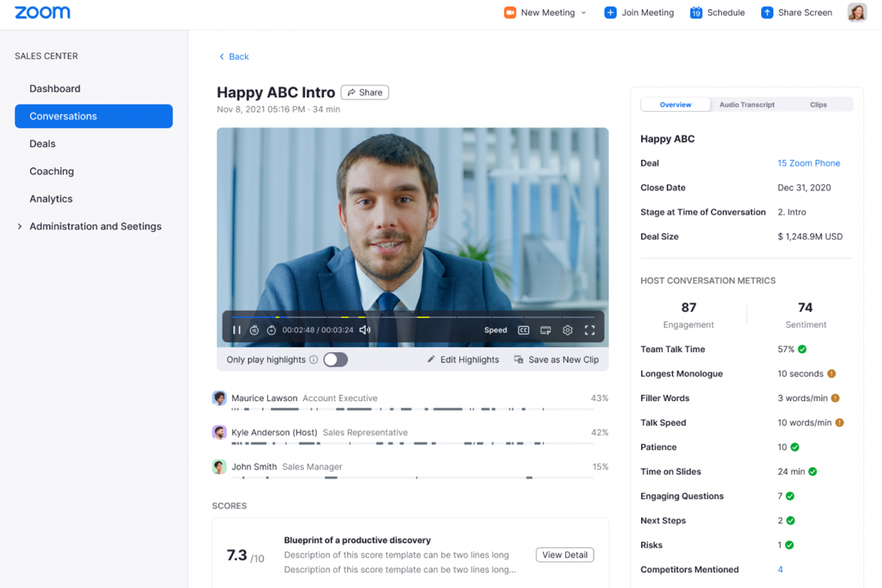Toggle Only play highlights on
Screen dimensions: 882x588
click(x=335, y=359)
